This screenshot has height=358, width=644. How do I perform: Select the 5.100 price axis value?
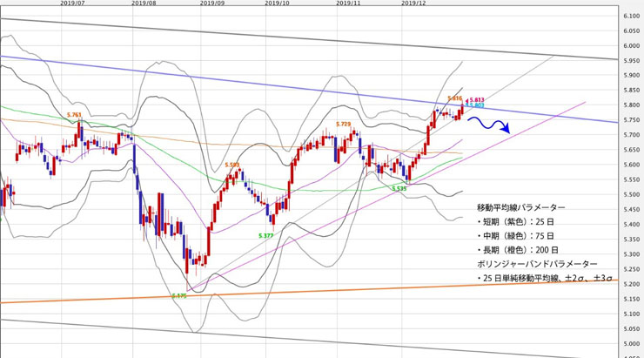(x=631, y=314)
